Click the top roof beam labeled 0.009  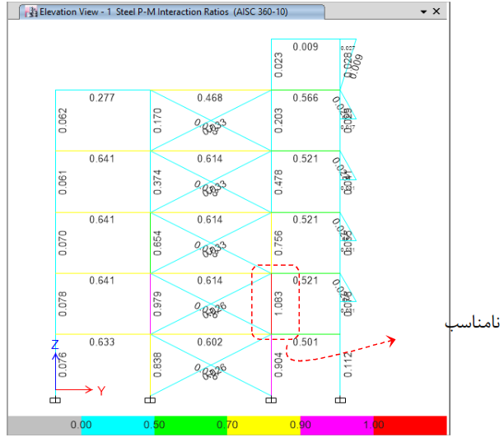coord(305,40)
